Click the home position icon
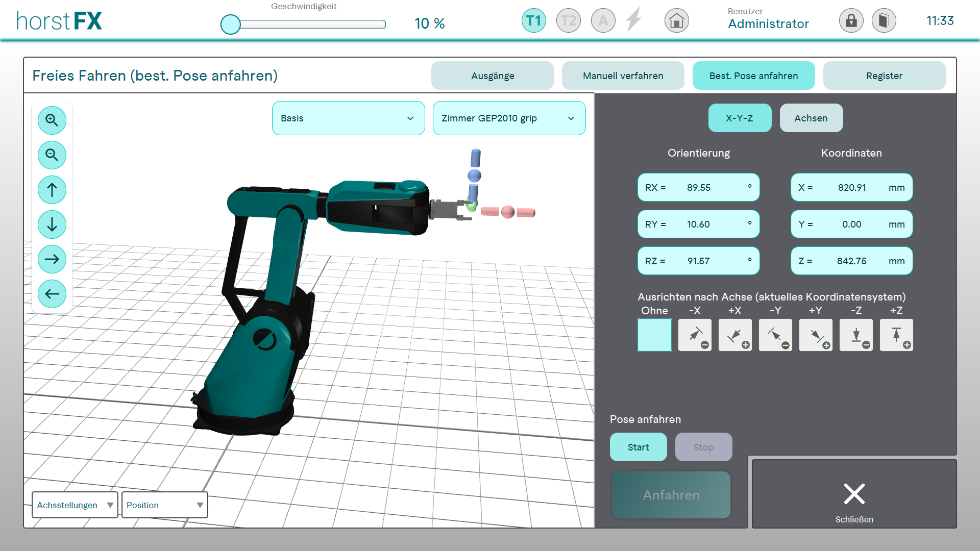Image resolution: width=980 pixels, height=551 pixels. click(x=676, y=21)
